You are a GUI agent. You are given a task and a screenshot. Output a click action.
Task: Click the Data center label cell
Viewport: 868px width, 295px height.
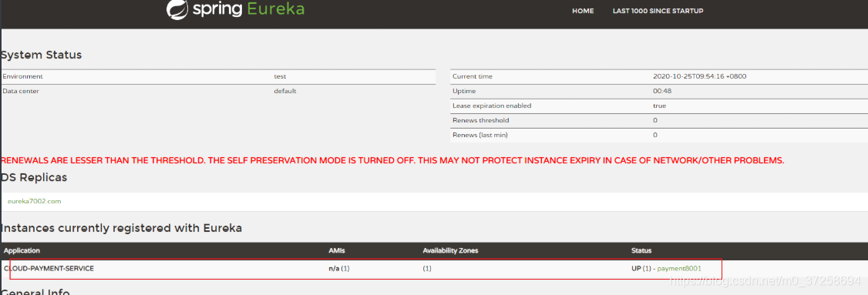21,91
